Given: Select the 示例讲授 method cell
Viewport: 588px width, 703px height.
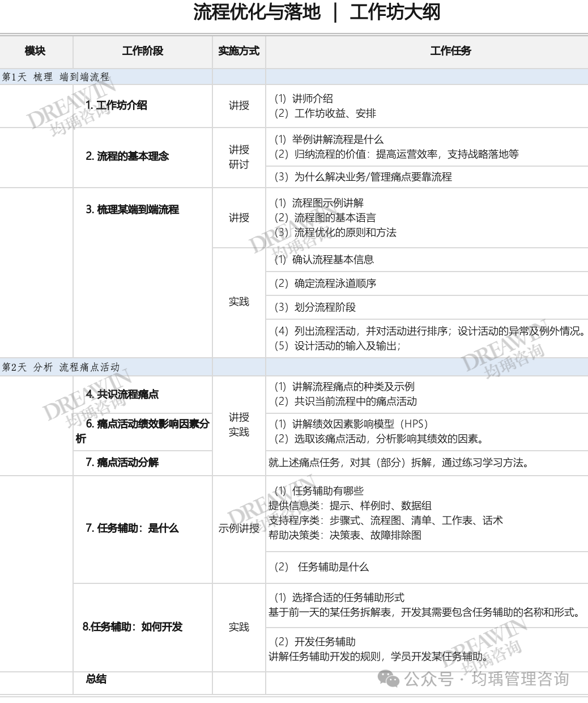Looking at the screenshot, I should coord(238,528).
